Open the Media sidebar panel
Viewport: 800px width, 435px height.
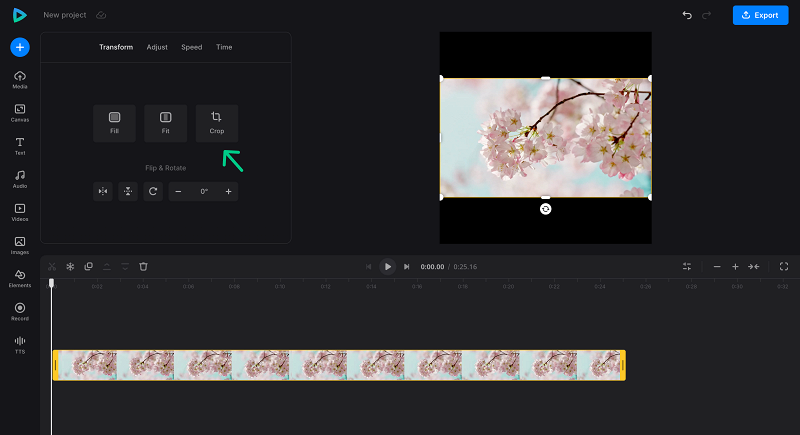(x=20, y=80)
